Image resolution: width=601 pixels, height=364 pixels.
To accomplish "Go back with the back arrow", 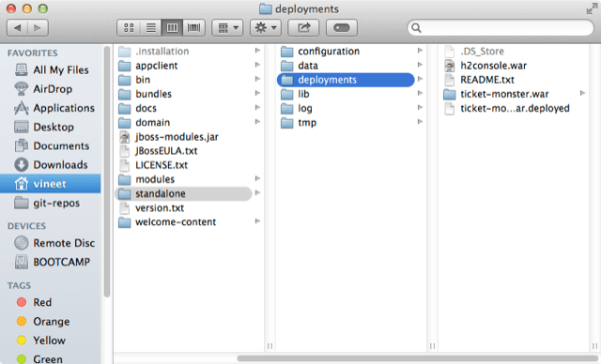I will point(17,28).
